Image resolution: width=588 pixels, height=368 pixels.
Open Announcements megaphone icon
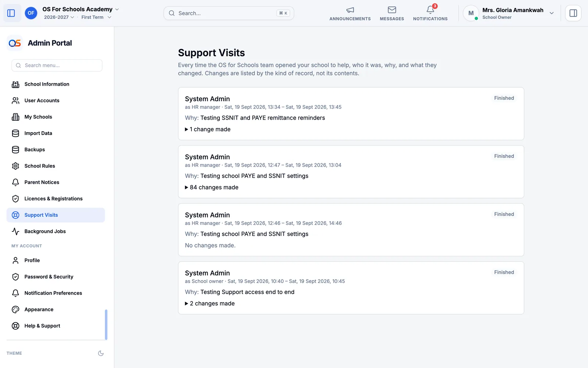350,10
